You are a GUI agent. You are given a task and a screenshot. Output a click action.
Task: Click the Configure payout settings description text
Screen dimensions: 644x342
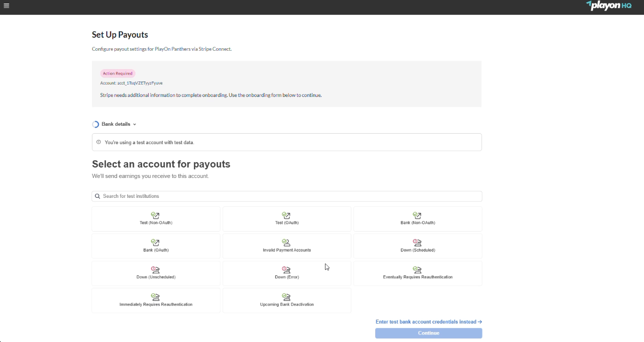(x=161, y=49)
